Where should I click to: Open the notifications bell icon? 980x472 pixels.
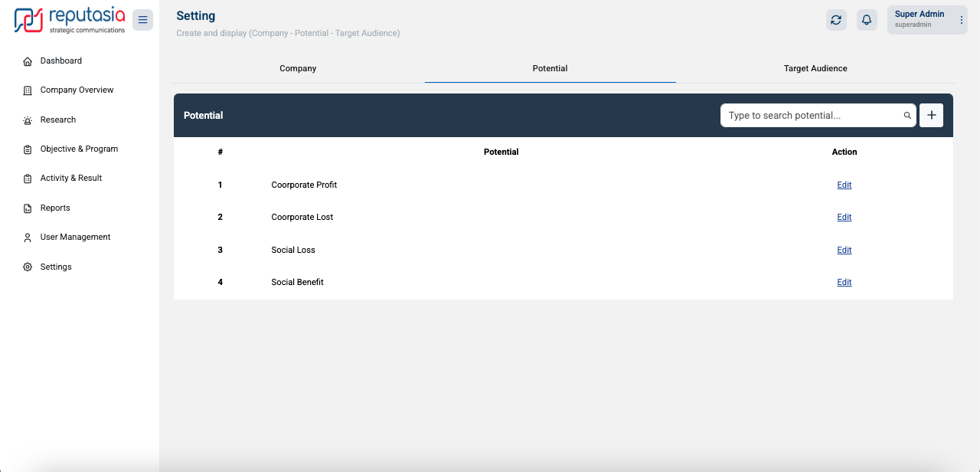coord(867,20)
